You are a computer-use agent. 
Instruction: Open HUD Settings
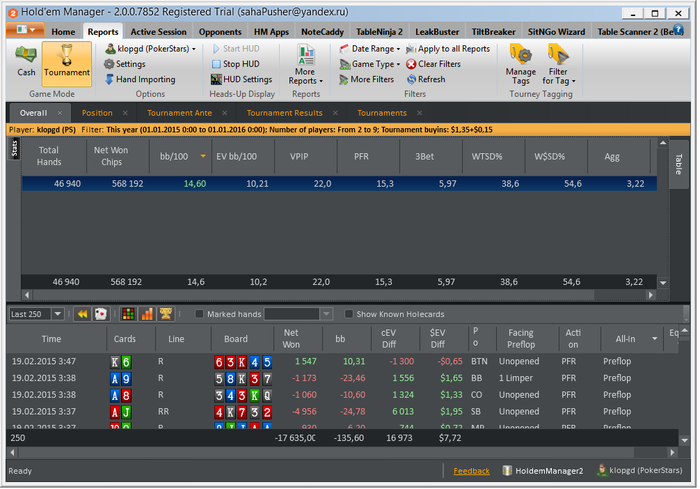coord(242,79)
